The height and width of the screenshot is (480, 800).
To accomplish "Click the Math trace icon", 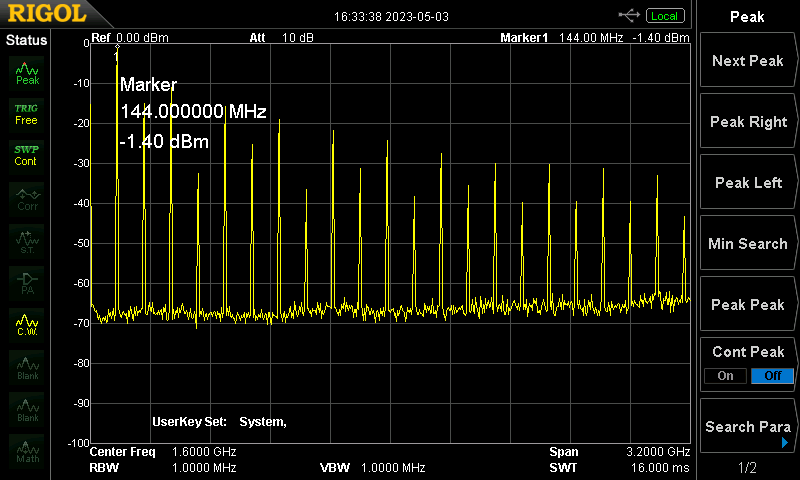I will 27,451.
